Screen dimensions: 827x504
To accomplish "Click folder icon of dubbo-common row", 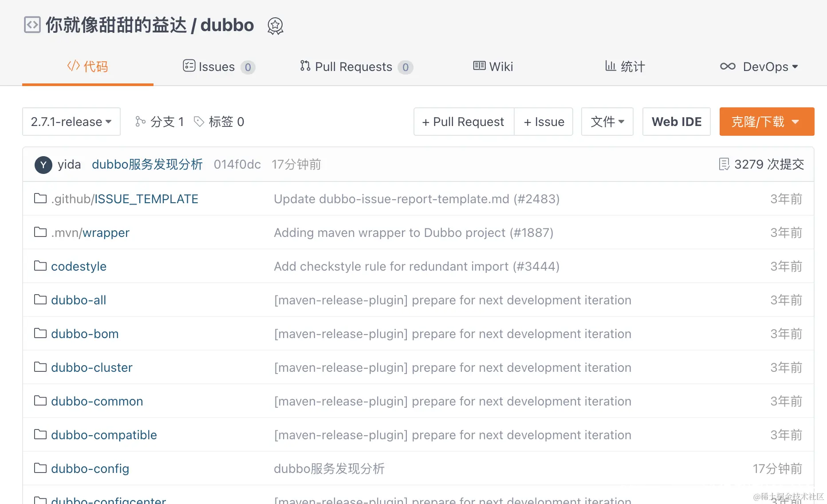I will 40,401.
